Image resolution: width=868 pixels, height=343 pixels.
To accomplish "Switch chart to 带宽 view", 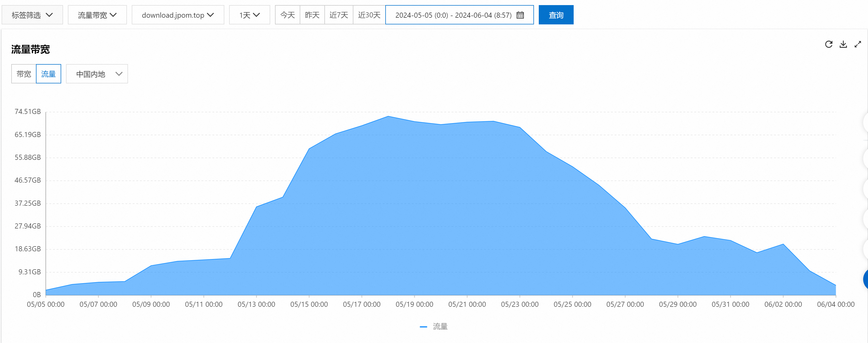I will (x=24, y=74).
